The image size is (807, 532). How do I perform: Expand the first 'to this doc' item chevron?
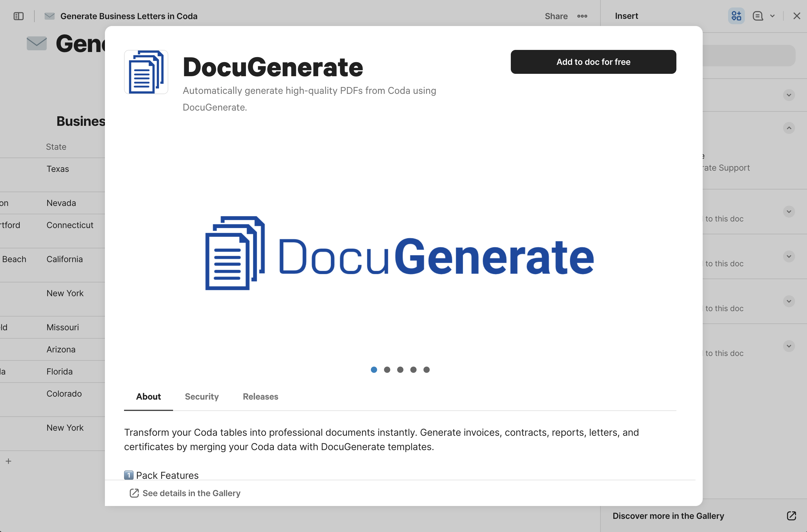(789, 211)
